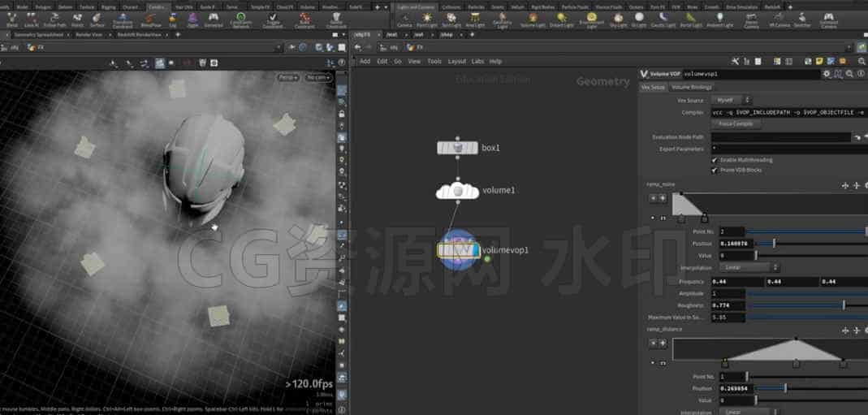Image resolution: width=868 pixels, height=415 pixels.
Task: Toggle Prune VDB Blocks checkbox
Action: [714, 170]
